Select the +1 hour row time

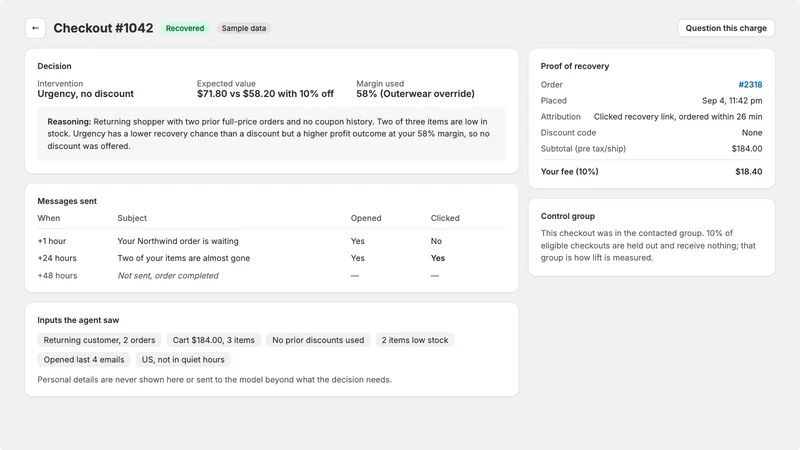(52, 241)
